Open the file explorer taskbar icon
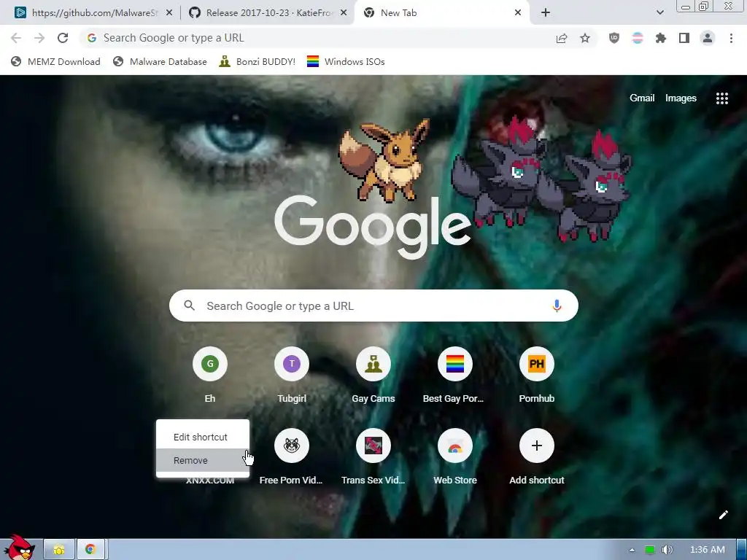Screen dimensions: 747x560 [x=58, y=550]
